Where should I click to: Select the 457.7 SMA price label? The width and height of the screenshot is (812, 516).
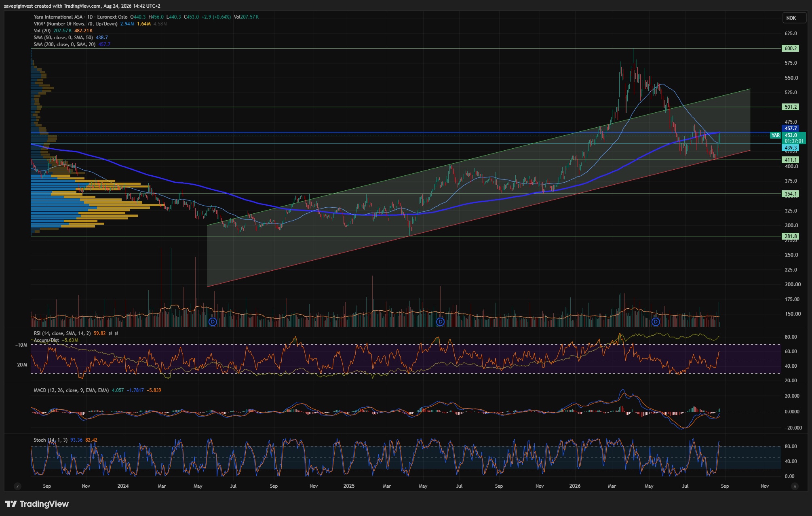tap(791, 128)
